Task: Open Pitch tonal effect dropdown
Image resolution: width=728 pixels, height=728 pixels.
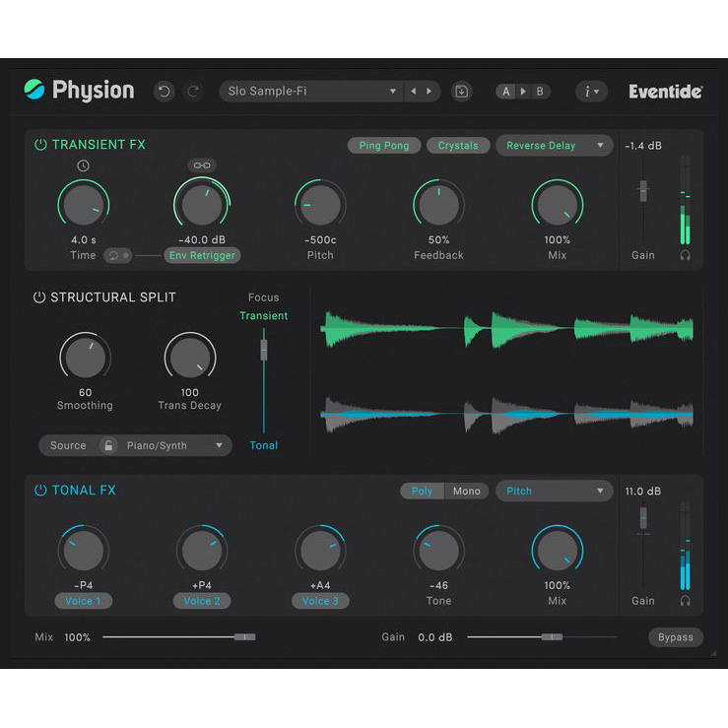Action: [x=554, y=491]
